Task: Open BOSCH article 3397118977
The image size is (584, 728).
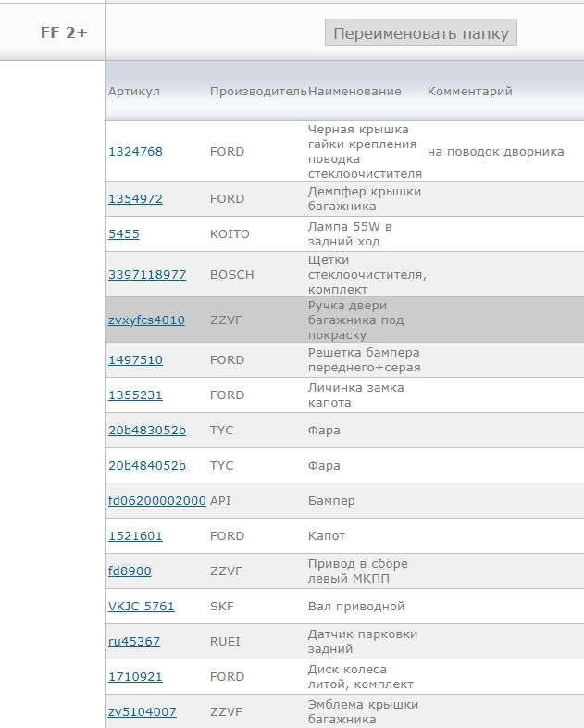Action: point(147,274)
